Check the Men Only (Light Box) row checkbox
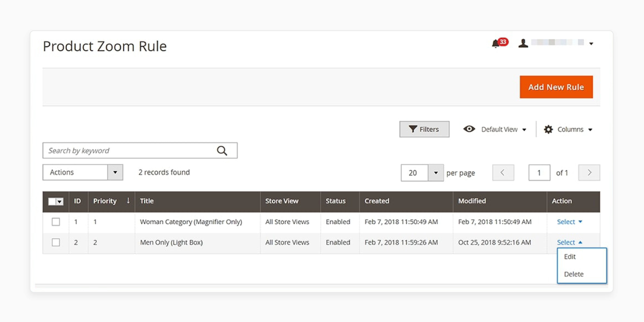Screen dimensions: 644x322 tap(56, 242)
